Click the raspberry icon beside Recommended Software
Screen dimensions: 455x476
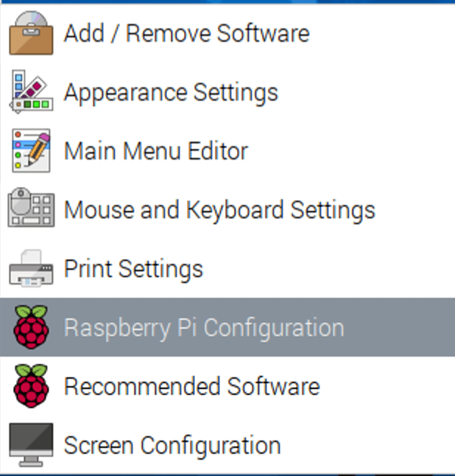31,386
